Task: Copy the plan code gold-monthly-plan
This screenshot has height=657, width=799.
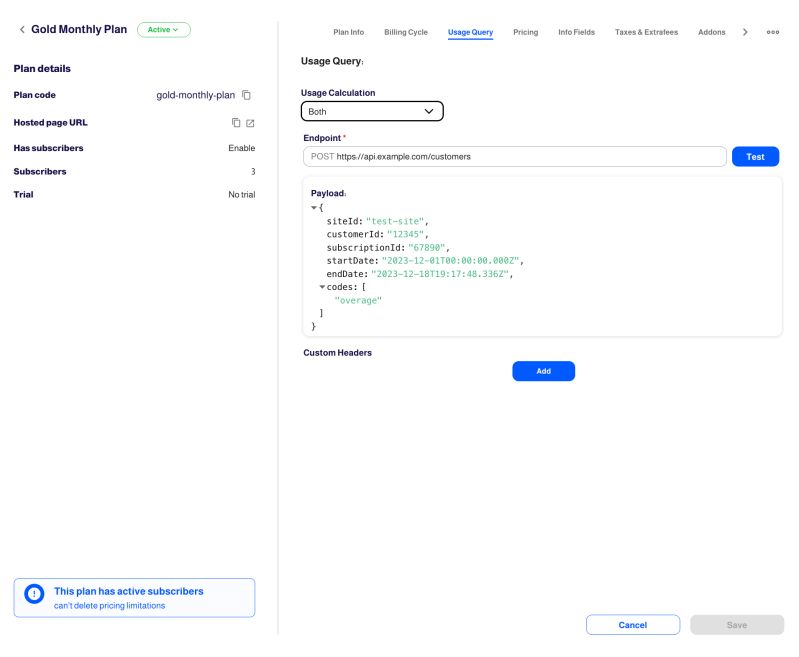Action: click(x=246, y=95)
